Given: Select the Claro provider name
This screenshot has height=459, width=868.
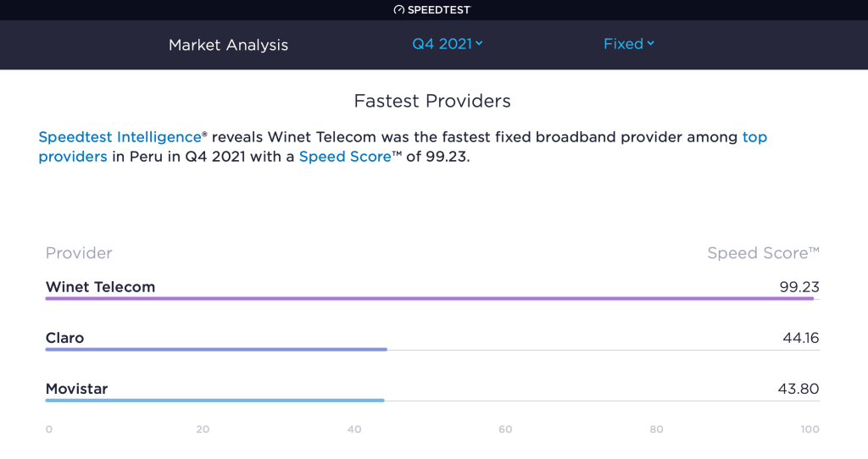Looking at the screenshot, I should [64, 338].
